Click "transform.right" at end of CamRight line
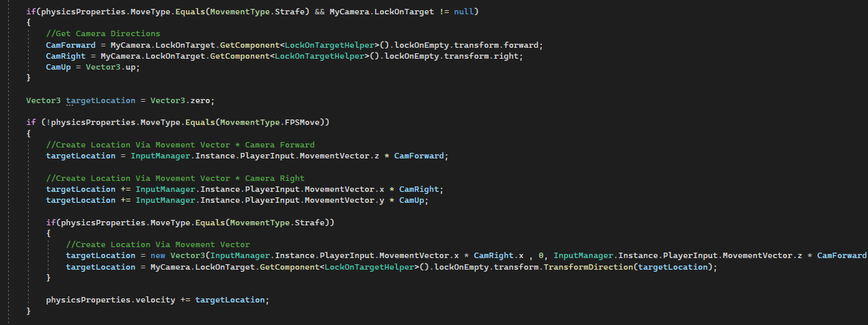 pyautogui.click(x=483, y=56)
